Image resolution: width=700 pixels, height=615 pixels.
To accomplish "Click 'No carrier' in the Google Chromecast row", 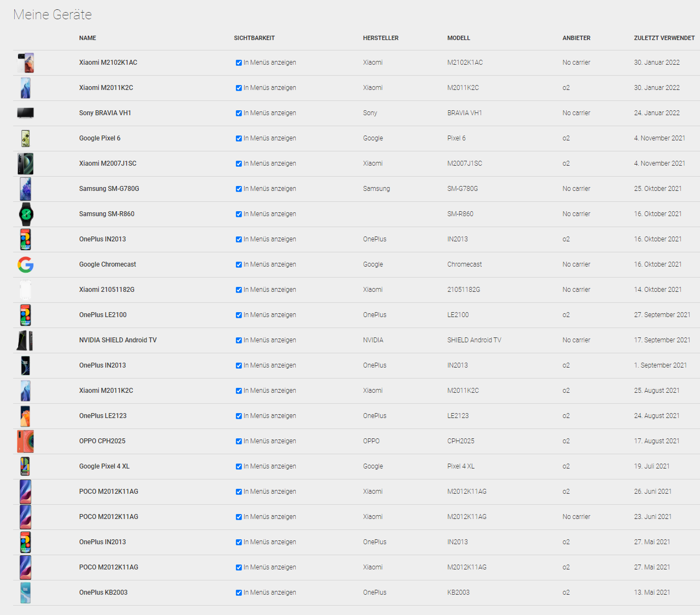I will [576, 264].
